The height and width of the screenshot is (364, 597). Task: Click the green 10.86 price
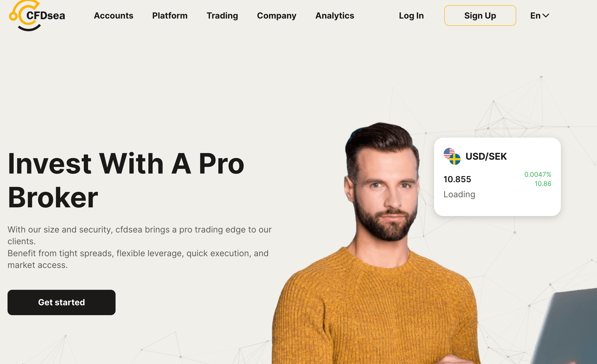point(543,183)
